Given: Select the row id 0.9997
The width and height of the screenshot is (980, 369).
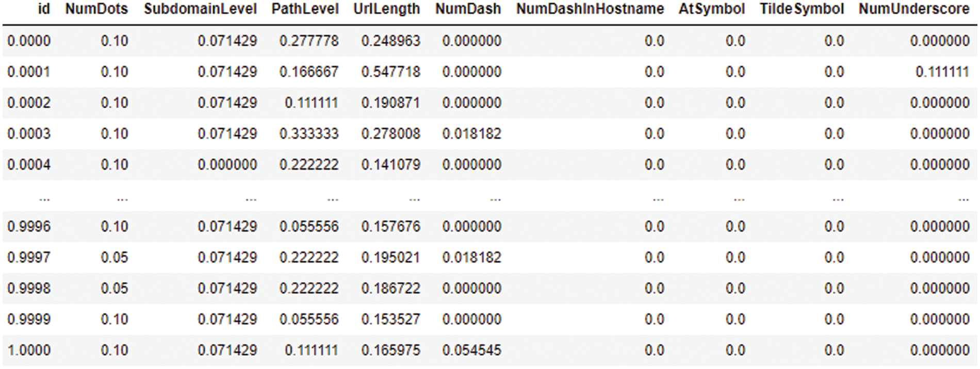Looking at the screenshot, I should [29, 257].
